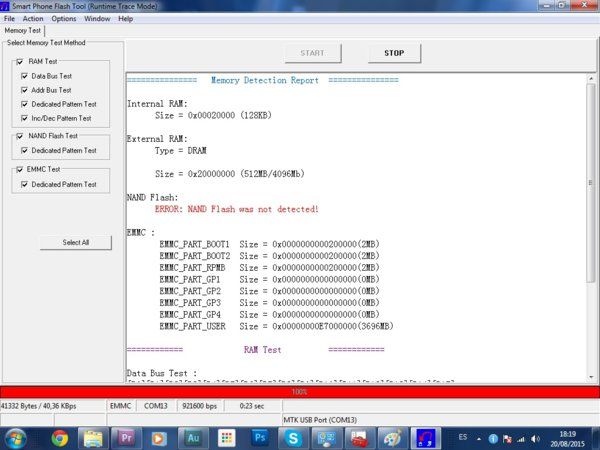This screenshot has height=450, width=600.
Task: Open the Action Center flag icon
Action: coord(507,439)
